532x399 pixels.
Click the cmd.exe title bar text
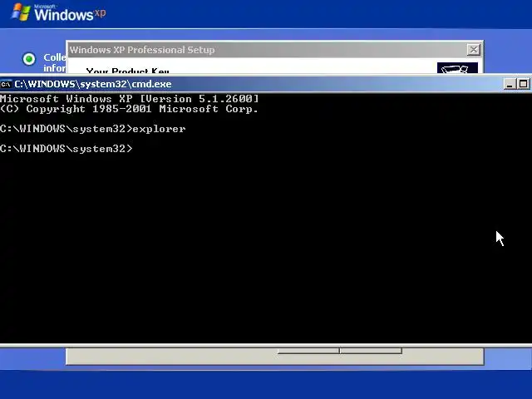click(x=93, y=84)
